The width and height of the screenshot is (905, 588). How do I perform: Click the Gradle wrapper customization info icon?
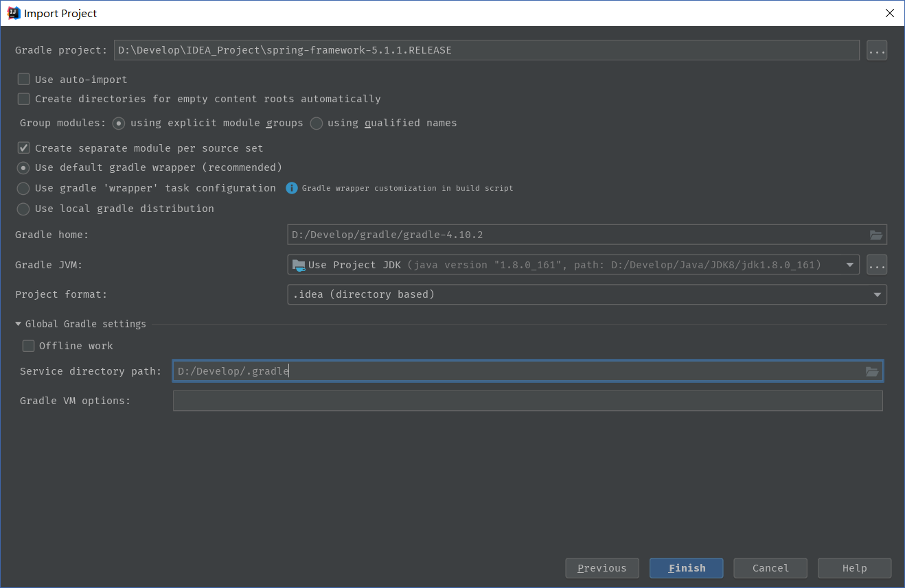292,188
